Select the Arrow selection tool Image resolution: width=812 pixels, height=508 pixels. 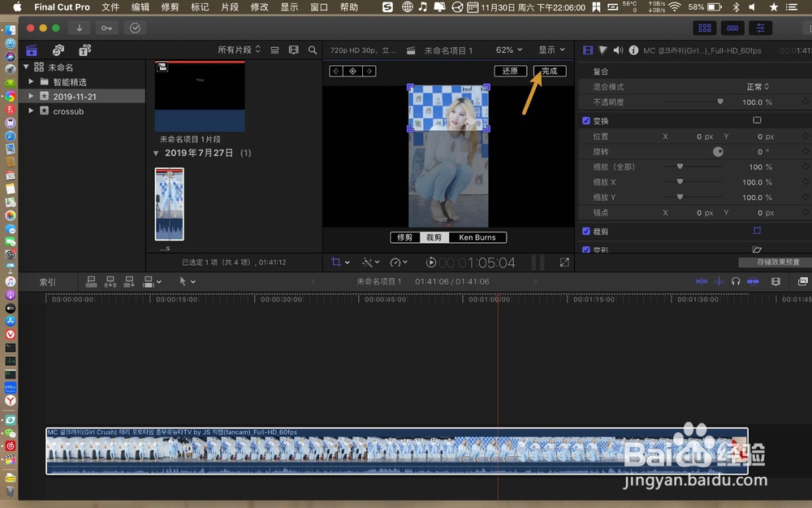pyautogui.click(x=184, y=281)
